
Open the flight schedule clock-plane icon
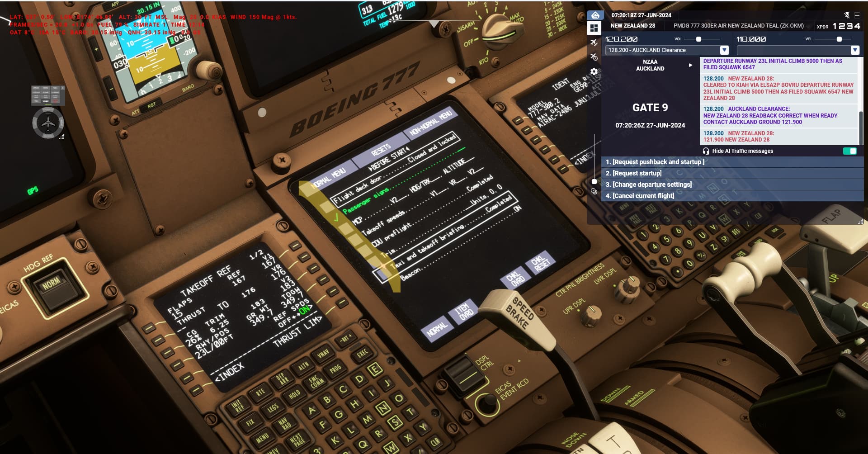pos(594,57)
